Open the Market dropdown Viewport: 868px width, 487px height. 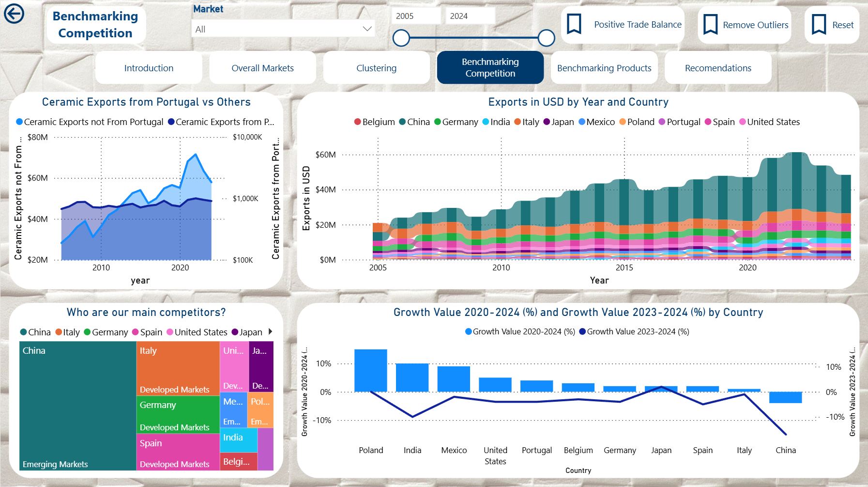click(283, 29)
